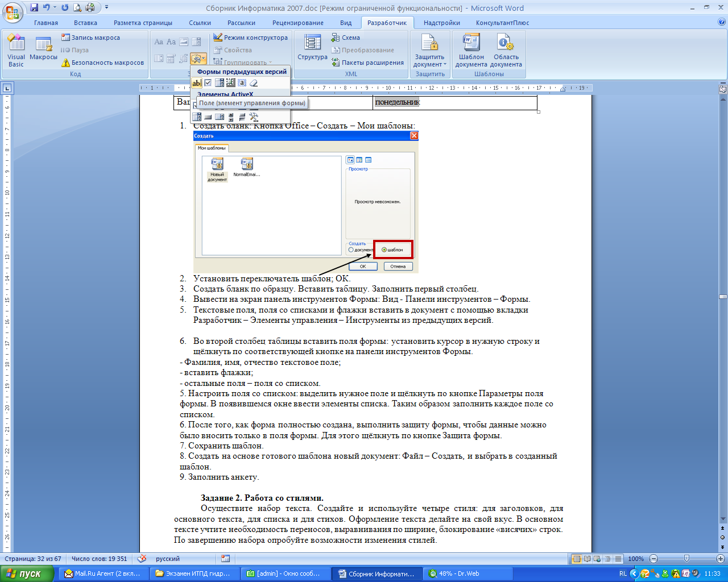Click the русский language indicator
This screenshot has height=582, width=728.
[168, 559]
